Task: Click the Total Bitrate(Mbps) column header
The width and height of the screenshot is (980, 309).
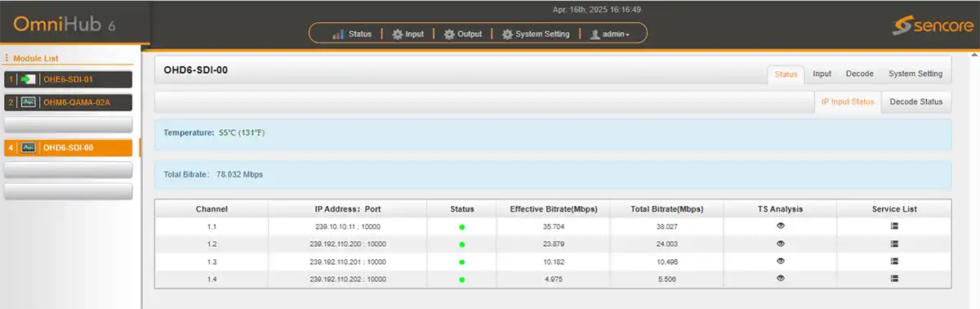Action: tap(666, 209)
